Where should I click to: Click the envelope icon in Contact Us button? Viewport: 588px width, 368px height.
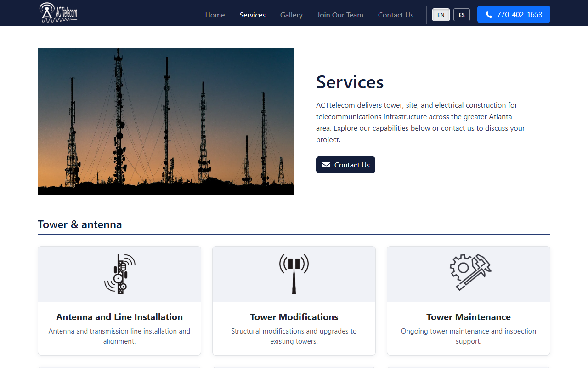point(326,165)
